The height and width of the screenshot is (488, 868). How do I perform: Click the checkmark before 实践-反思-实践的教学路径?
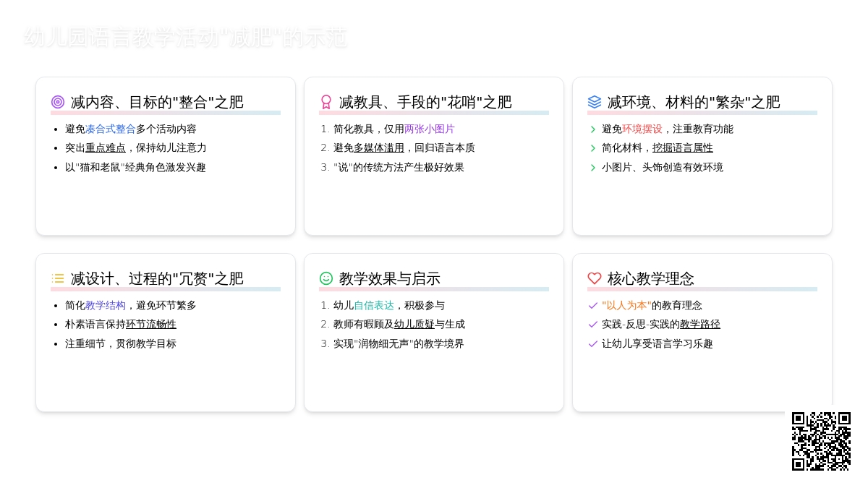[593, 325]
